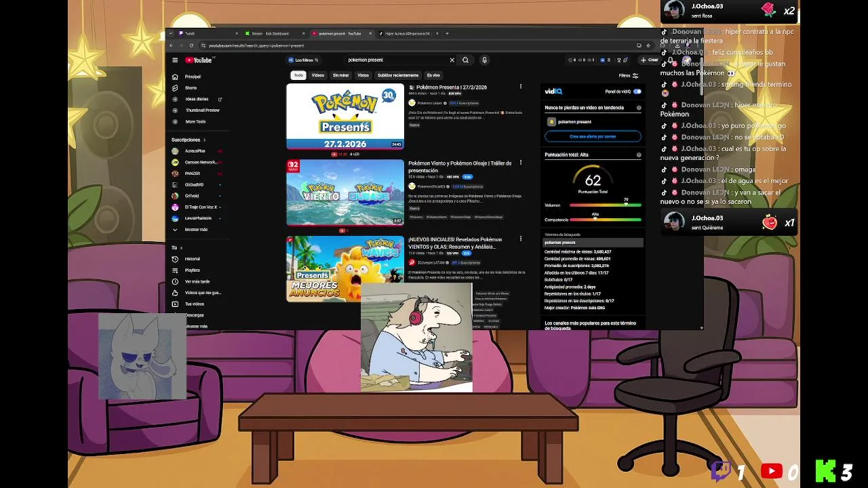Open the Chrome tab search dropdown arrow
The height and width of the screenshot is (488, 868).
171,33
